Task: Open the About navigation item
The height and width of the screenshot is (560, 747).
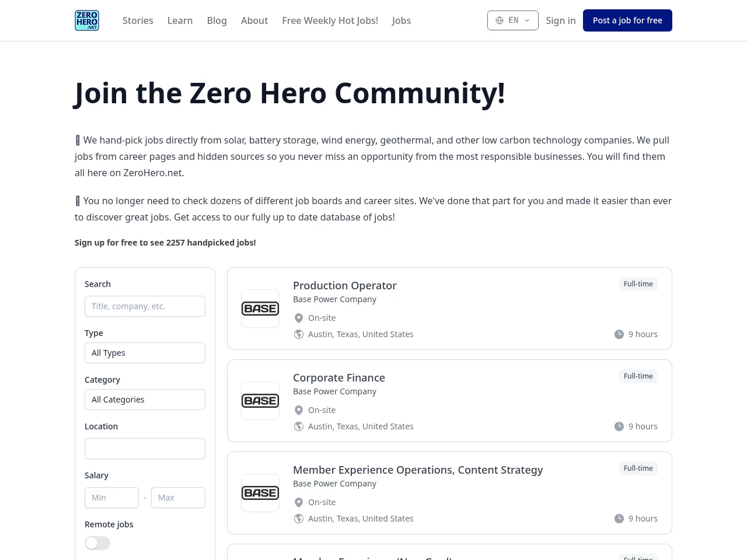Action: point(254,20)
